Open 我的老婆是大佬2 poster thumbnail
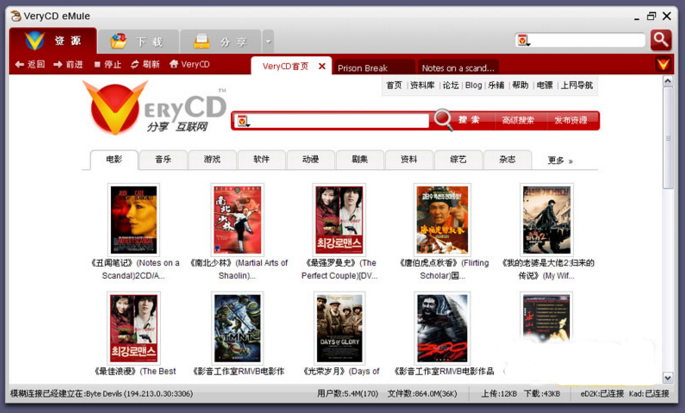 (x=547, y=220)
